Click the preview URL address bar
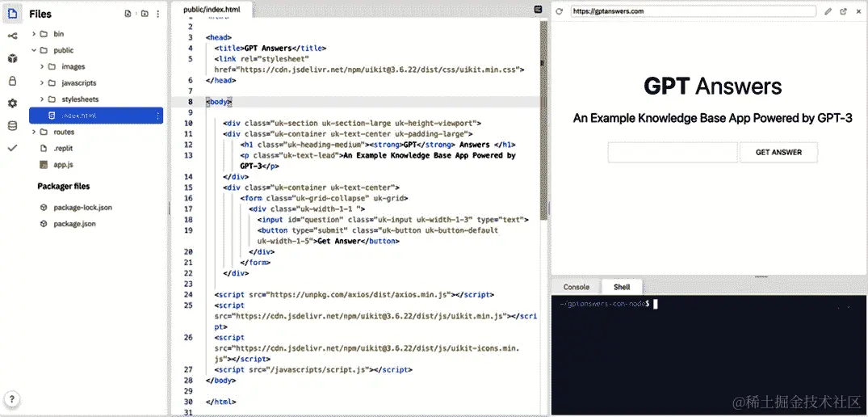The image size is (868, 417). coord(693,11)
